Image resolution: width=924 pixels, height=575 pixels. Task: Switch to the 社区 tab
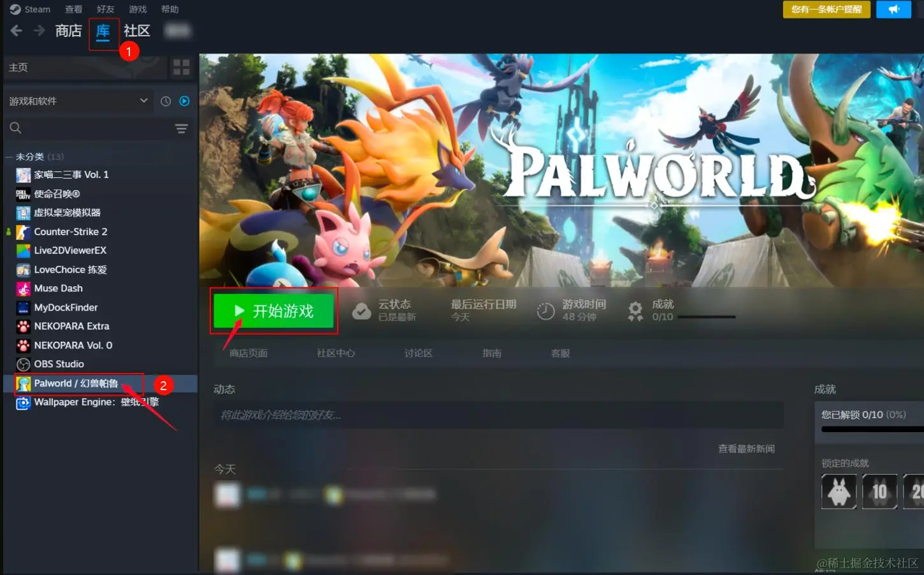point(137,31)
